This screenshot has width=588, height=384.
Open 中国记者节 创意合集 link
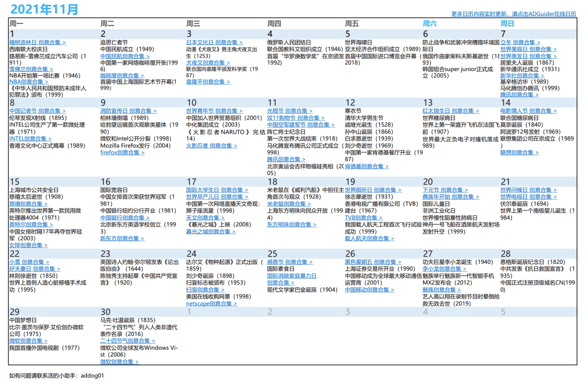(x=38, y=111)
